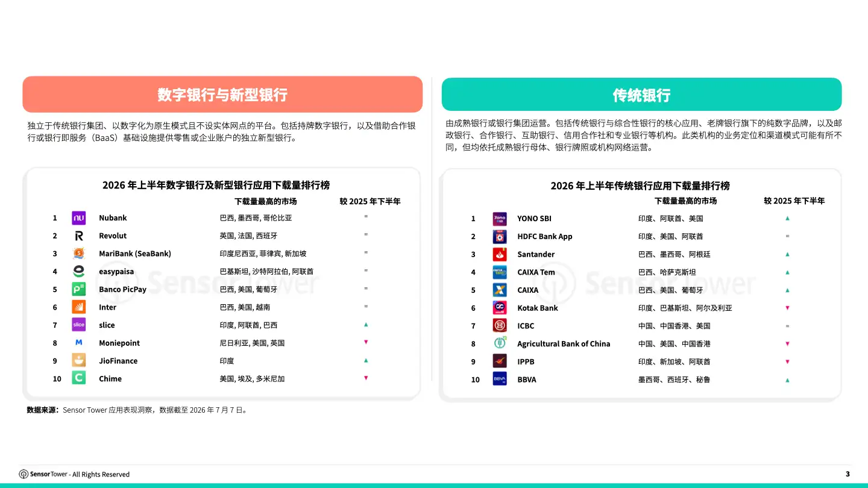Select the text 'Revolut'
The width and height of the screenshot is (868, 488).
click(x=113, y=236)
